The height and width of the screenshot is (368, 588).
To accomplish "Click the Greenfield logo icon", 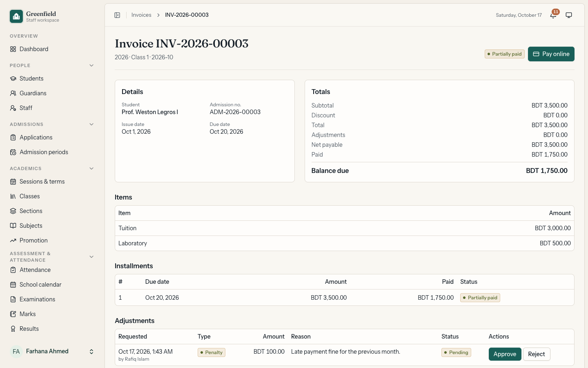I will (x=16, y=16).
